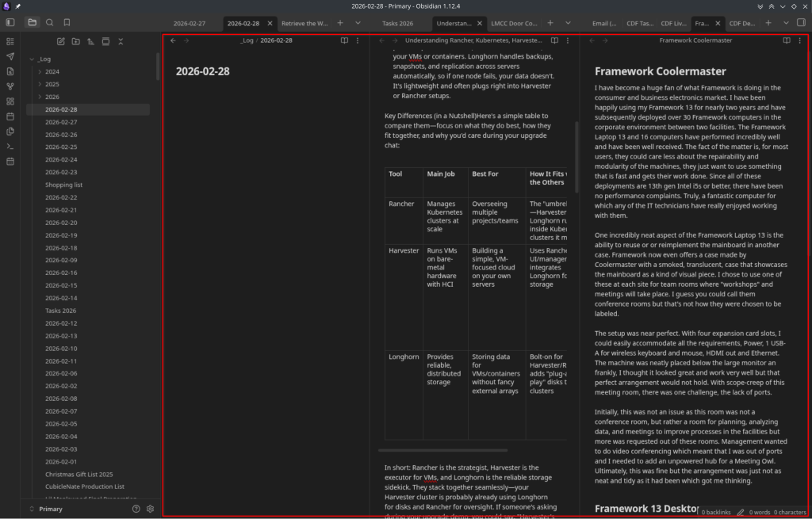Open more options in Framework Coolermaster pane
The width and height of the screenshot is (812, 519).
(799, 40)
